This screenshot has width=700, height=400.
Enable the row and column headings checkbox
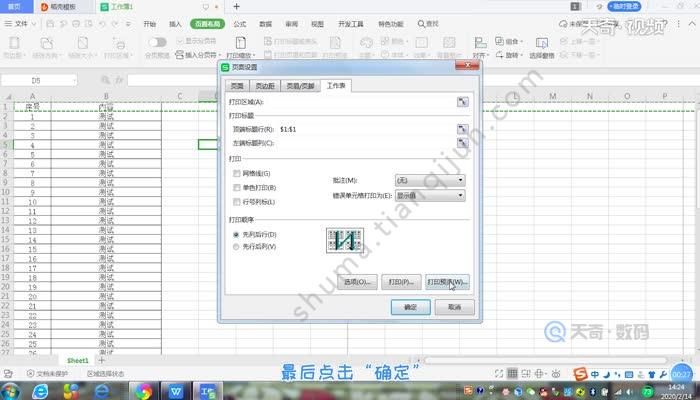point(237,202)
